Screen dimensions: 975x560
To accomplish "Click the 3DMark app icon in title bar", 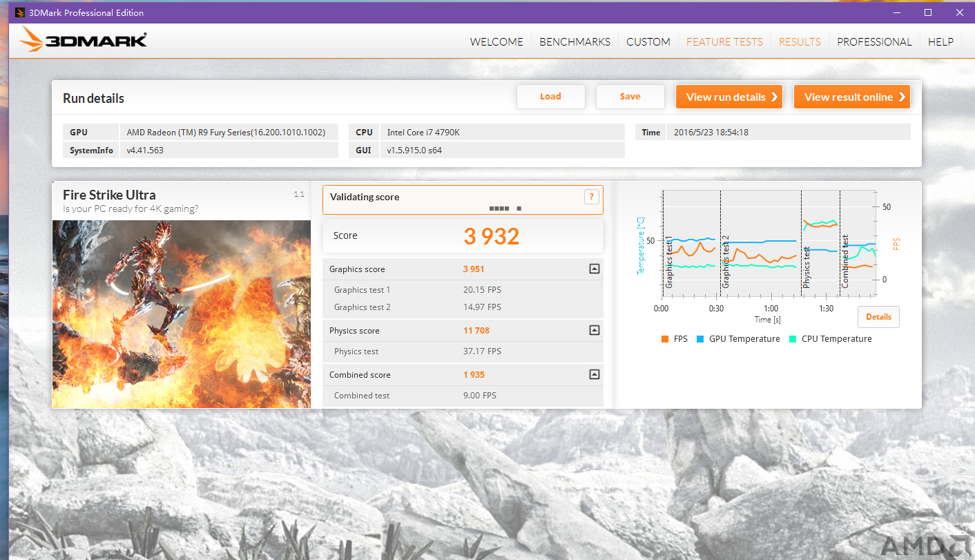I will [20, 12].
